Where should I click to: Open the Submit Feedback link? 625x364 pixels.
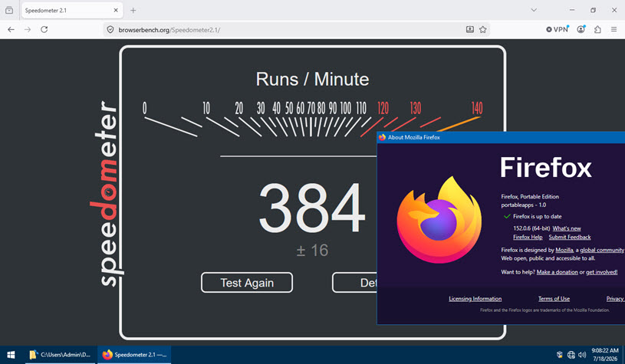(570, 237)
